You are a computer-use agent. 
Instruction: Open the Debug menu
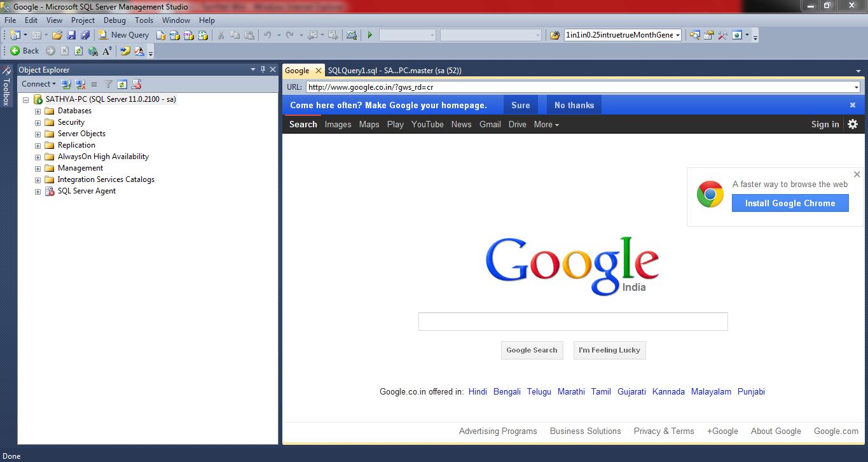[x=114, y=20]
